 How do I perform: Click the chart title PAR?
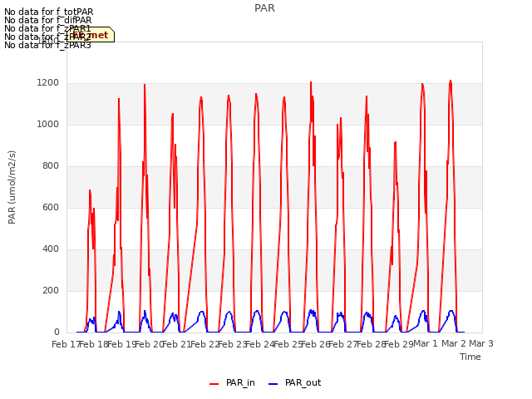(264, 8)
